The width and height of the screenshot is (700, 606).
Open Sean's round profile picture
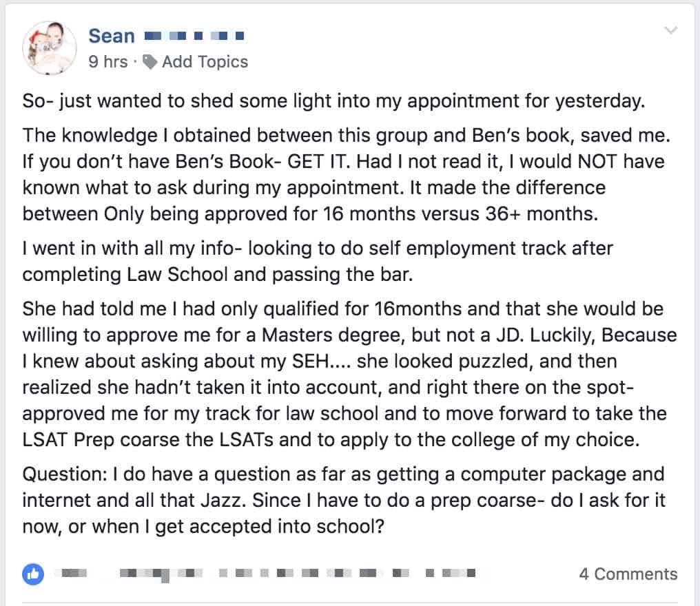50,48
